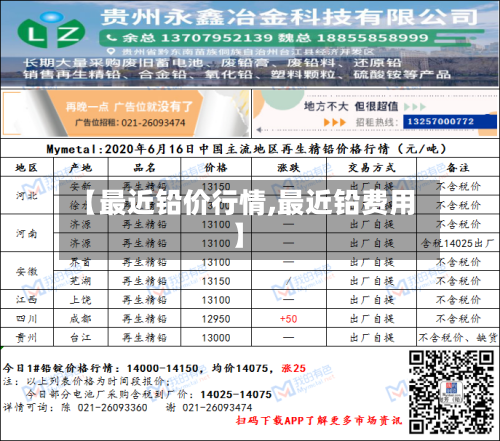Click contact 陈 021-26093360
This screenshot has width=500, height=441.
click(x=104, y=407)
